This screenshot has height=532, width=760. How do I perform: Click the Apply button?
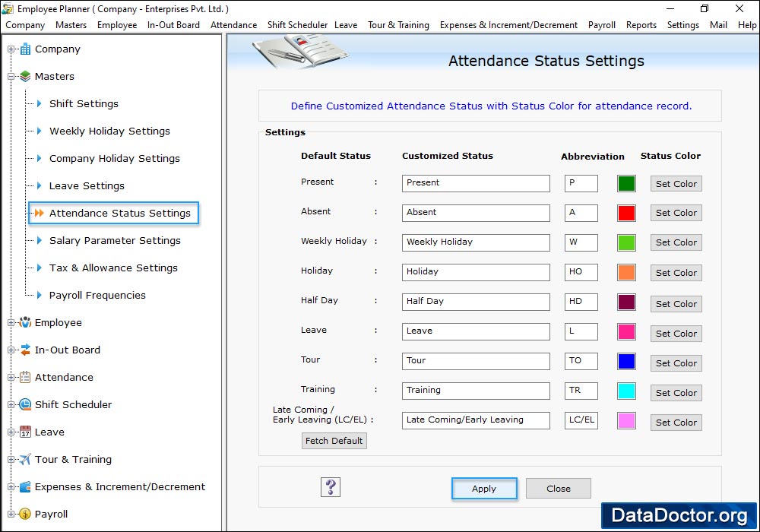point(483,489)
